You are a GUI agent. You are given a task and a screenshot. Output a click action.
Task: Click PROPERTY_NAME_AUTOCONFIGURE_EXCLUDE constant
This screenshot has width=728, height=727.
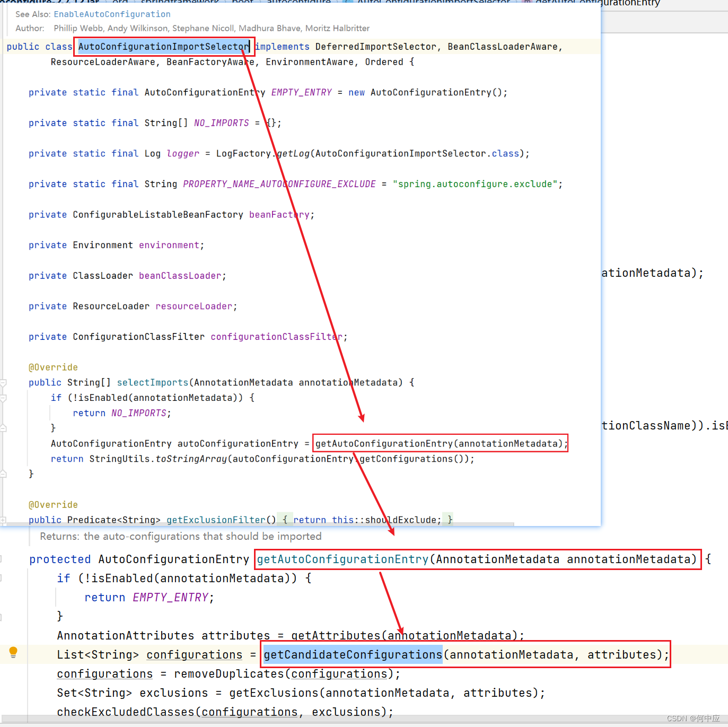279,184
